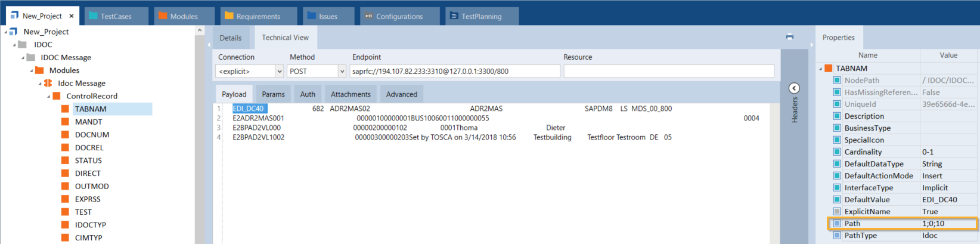980x244 pixels.
Task: Collapse the ControlRecord tree node
Action: [x=49, y=96]
